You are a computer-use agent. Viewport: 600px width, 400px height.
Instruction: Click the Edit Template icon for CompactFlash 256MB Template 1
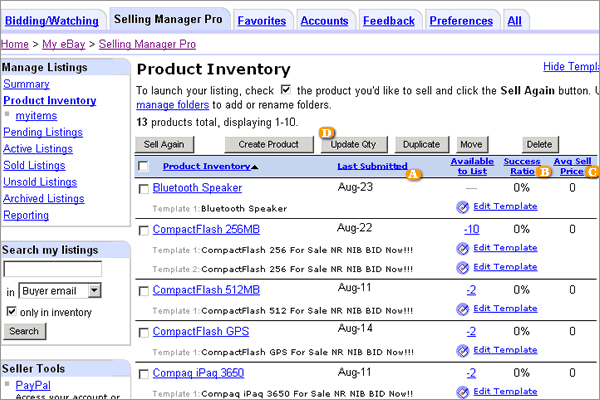point(463,249)
